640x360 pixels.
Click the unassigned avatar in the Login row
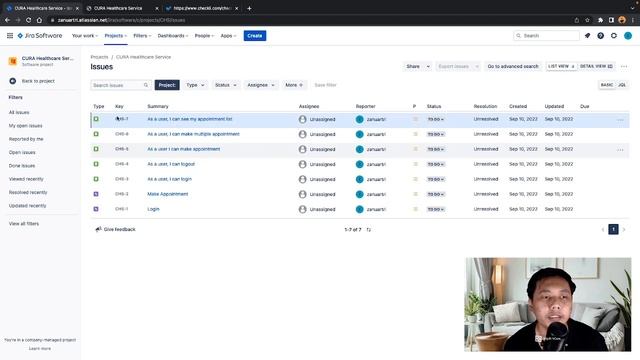302,209
